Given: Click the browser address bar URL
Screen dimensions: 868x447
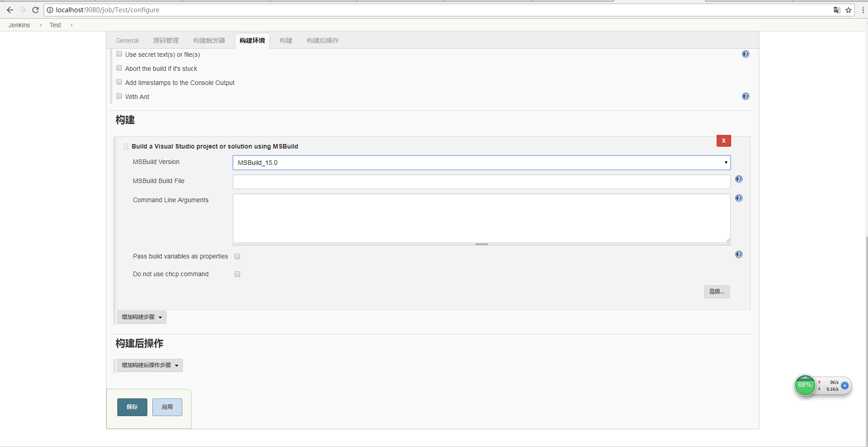Looking at the screenshot, I should point(108,10).
